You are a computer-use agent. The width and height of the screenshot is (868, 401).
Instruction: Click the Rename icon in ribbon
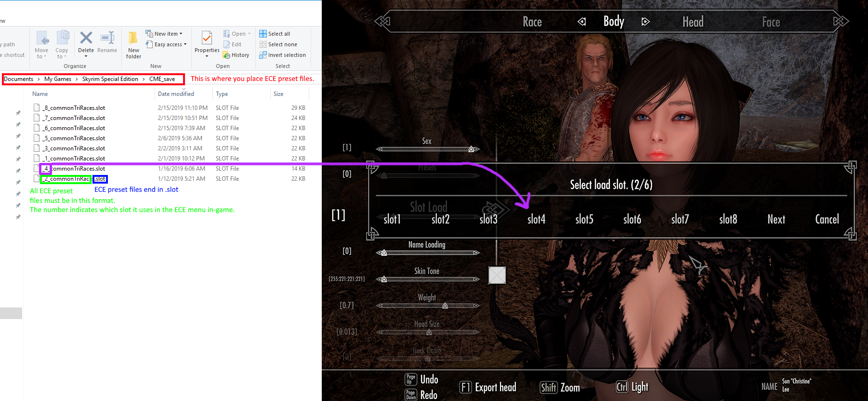pos(107,38)
